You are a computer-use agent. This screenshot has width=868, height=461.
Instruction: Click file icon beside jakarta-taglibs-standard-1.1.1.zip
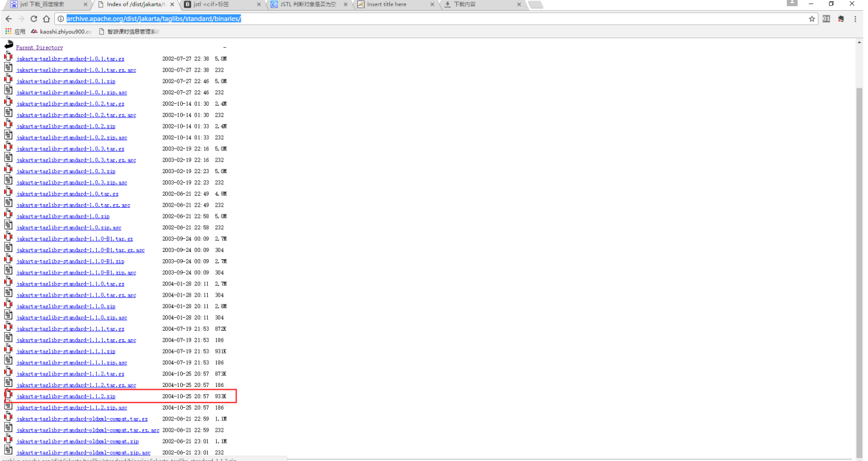tap(8, 349)
